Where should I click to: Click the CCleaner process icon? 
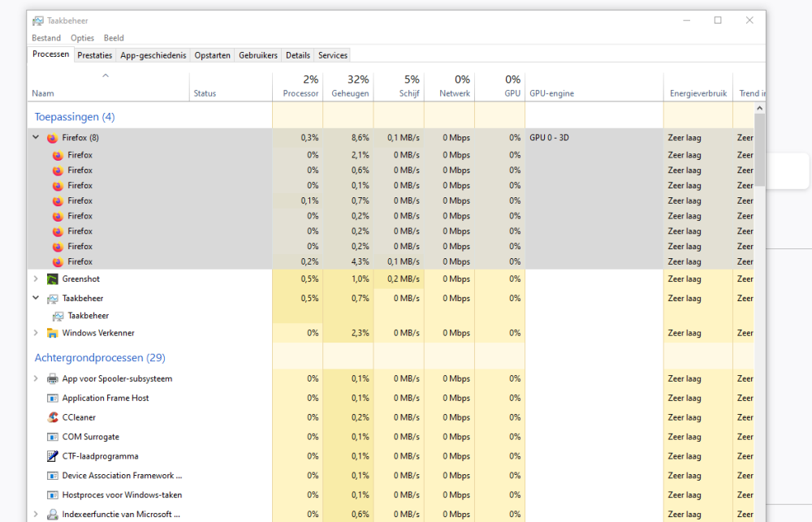[x=54, y=417]
